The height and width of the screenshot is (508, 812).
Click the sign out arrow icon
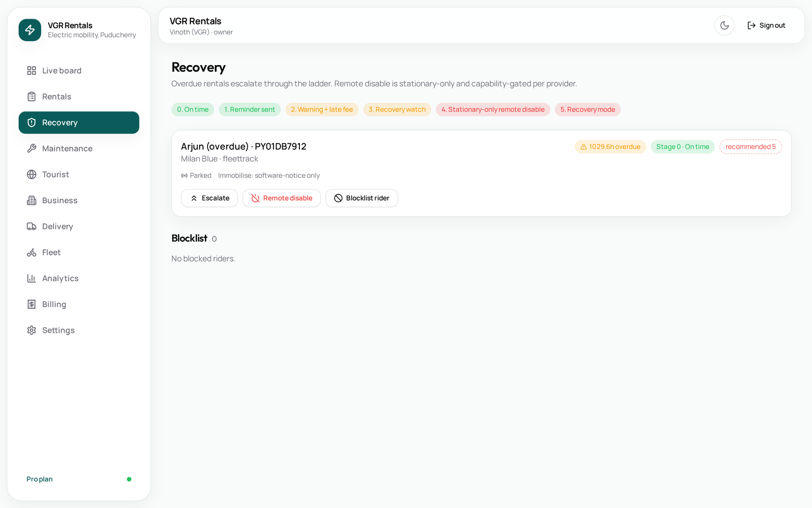click(x=752, y=25)
